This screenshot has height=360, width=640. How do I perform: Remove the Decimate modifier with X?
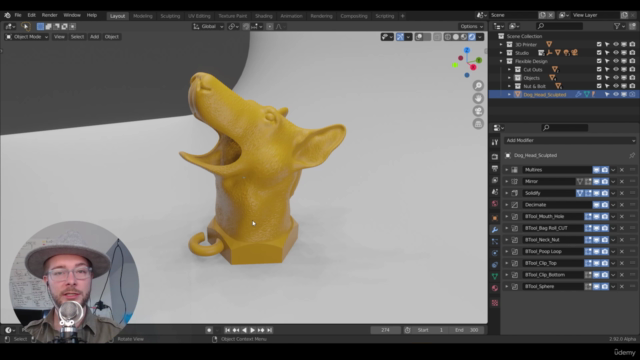[x=622, y=205]
